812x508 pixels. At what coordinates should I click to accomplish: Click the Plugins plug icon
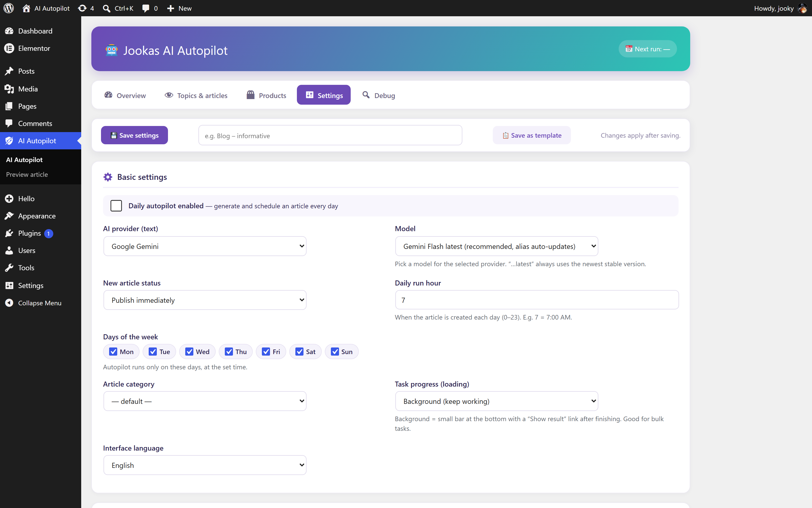tap(9, 233)
